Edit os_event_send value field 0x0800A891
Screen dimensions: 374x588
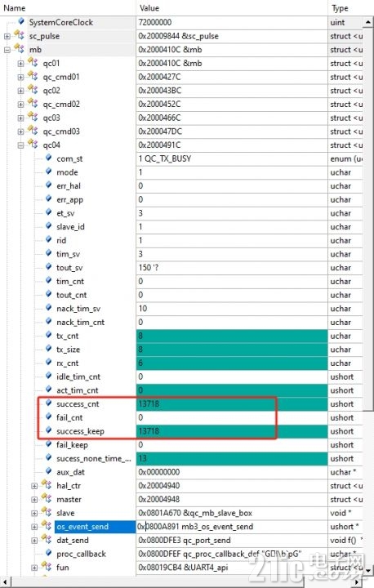[232, 527]
